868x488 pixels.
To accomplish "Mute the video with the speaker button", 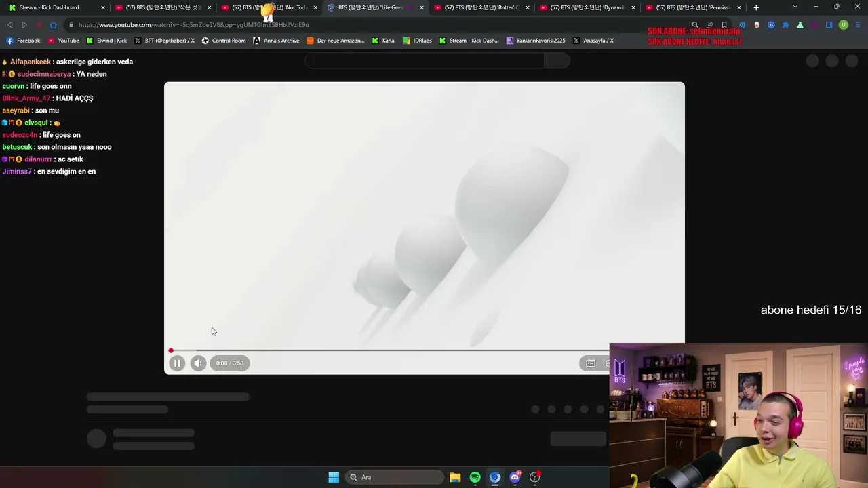I will click(x=197, y=363).
